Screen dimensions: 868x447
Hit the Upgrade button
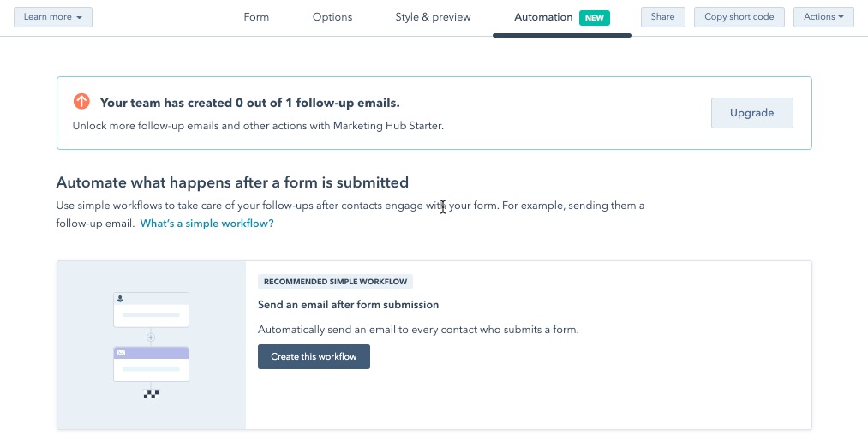pos(751,113)
